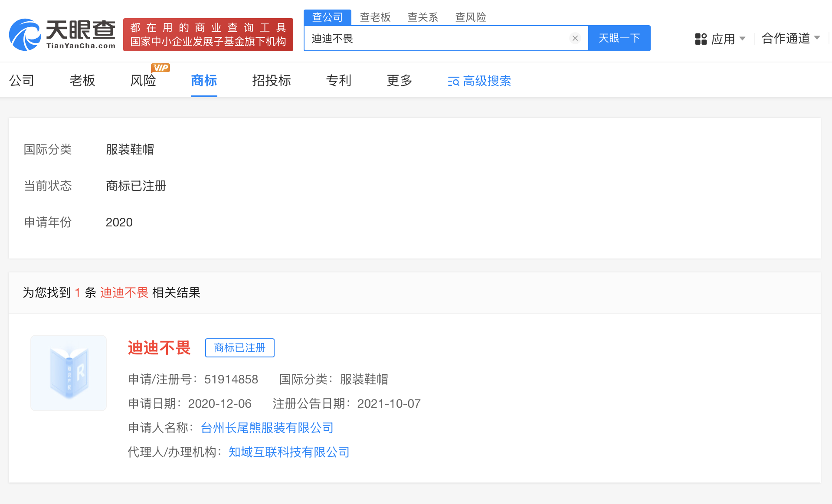Click the registration number 51914858
The height and width of the screenshot is (504, 832).
pyautogui.click(x=231, y=380)
